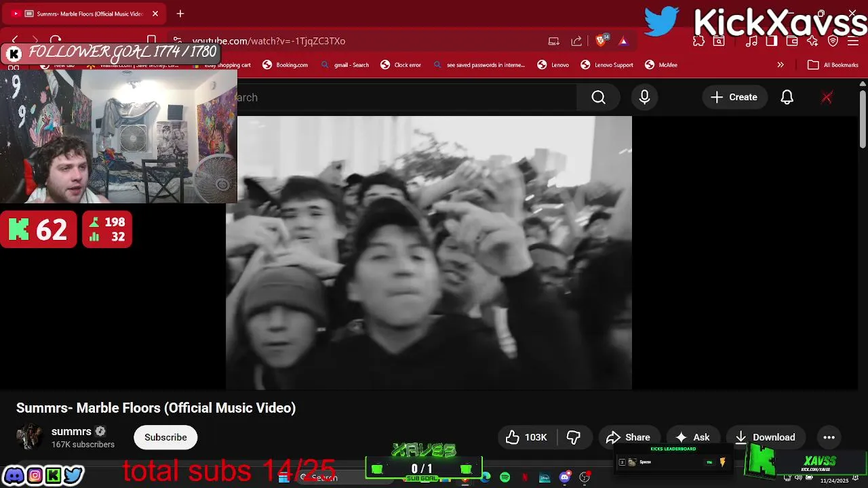Open the Clock error bookmark

[400, 65]
